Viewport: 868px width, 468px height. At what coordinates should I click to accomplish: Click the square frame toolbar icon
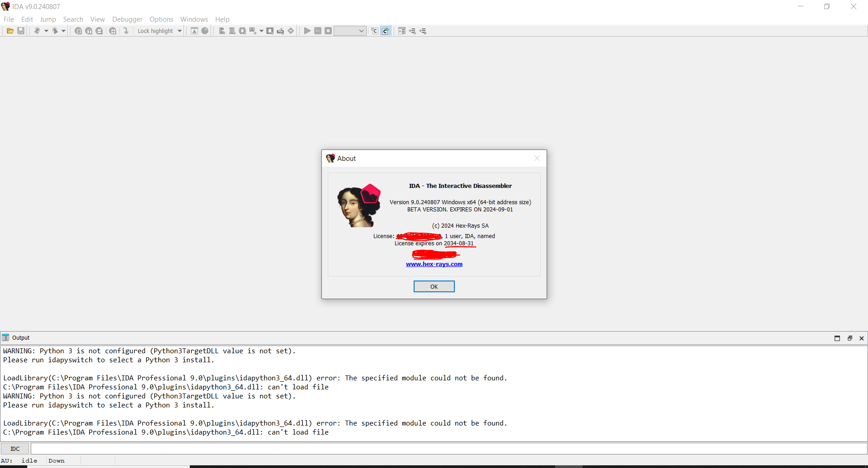(270, 31)
